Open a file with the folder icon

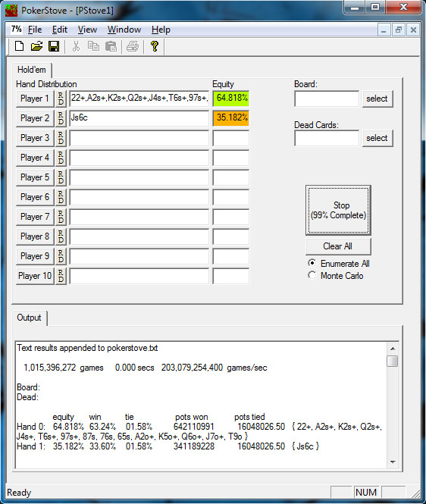click(36, 46)
